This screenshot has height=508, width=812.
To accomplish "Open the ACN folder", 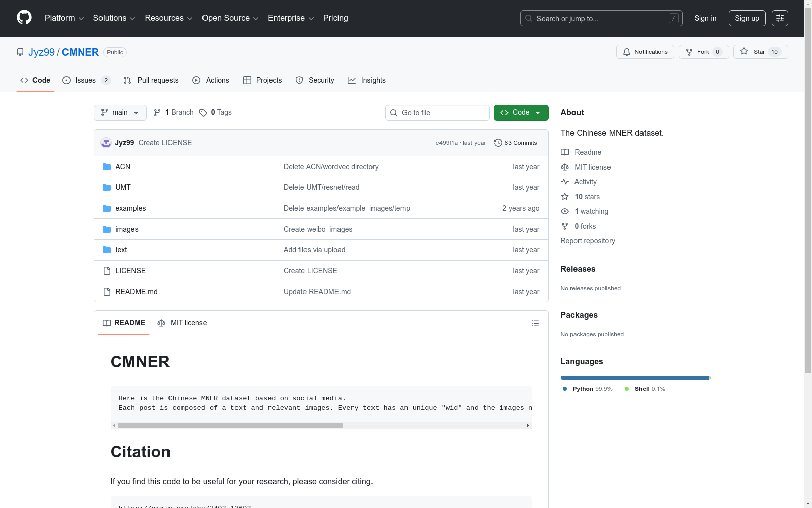I will click(123, 167).
